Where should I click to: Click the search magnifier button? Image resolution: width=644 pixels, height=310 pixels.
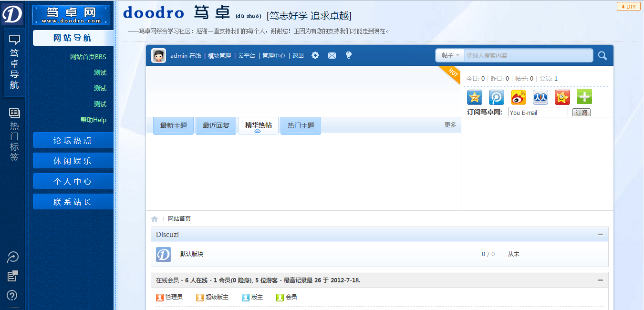tap(602, 55)
